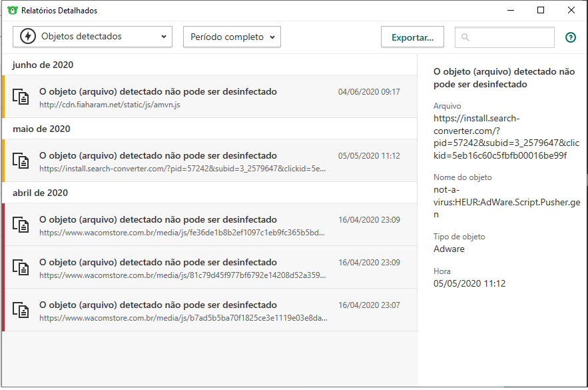Click file icon of install.search-converter.com entry
Image resolution: width=588 pixels, height=390 pixels.
(x=22, y=161)
